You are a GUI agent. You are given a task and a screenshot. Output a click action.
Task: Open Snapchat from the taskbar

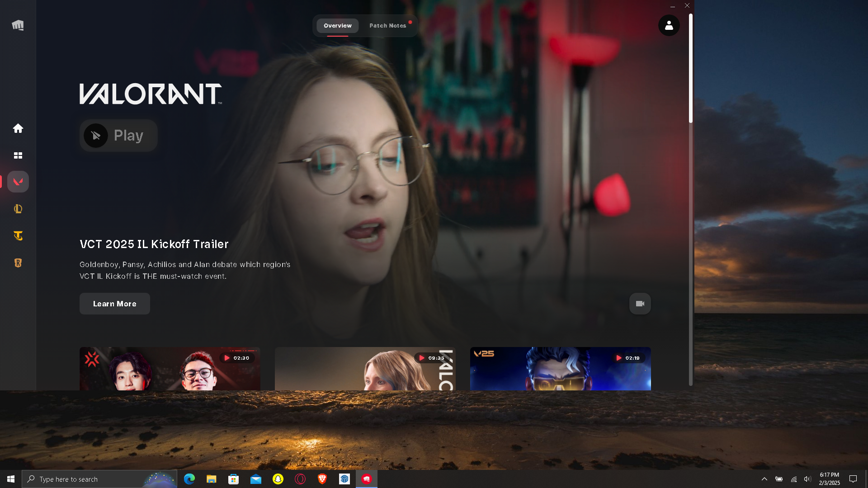coord(278,479)
